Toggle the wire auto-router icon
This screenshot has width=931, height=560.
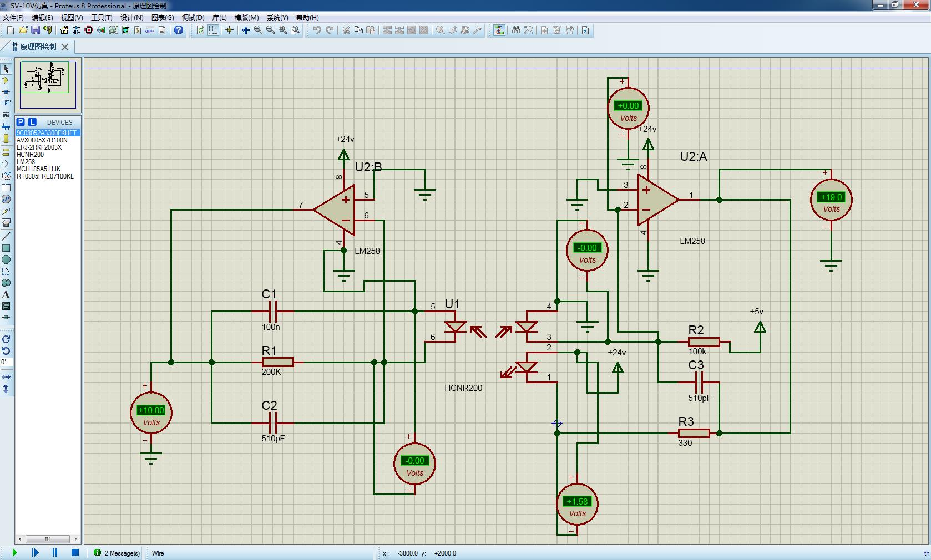pos(499,30)
